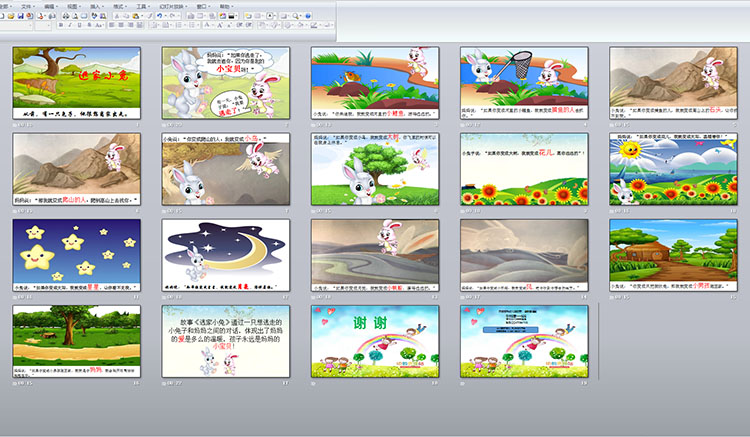Click the Cut scissors icon

[117, 16]
